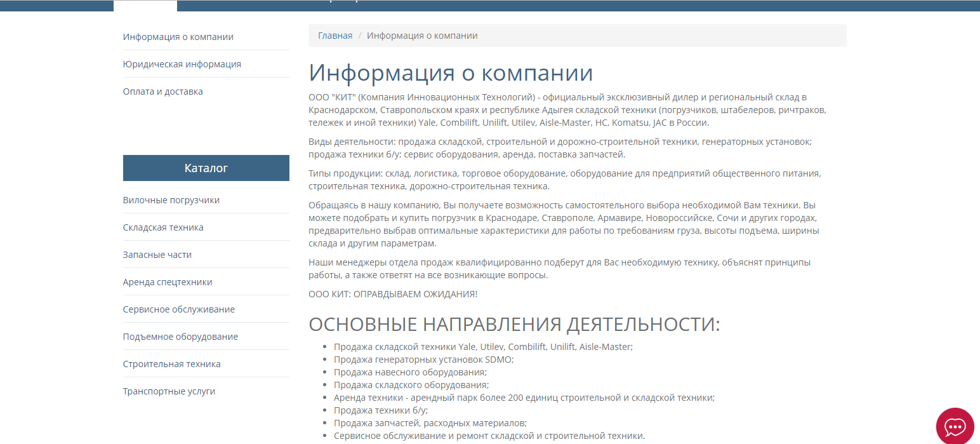Select Складская техника catalog item

point(163,227)
